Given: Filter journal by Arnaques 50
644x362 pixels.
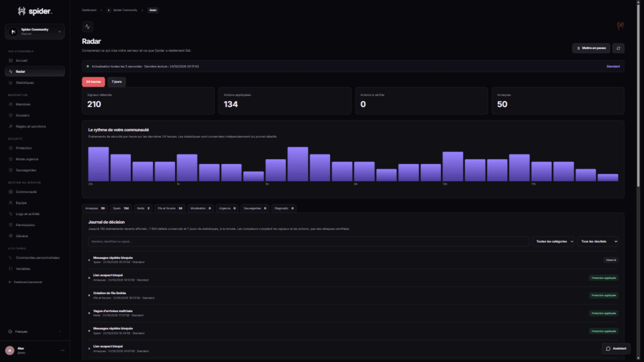Looking at the screenshot, I should (95, 208).
